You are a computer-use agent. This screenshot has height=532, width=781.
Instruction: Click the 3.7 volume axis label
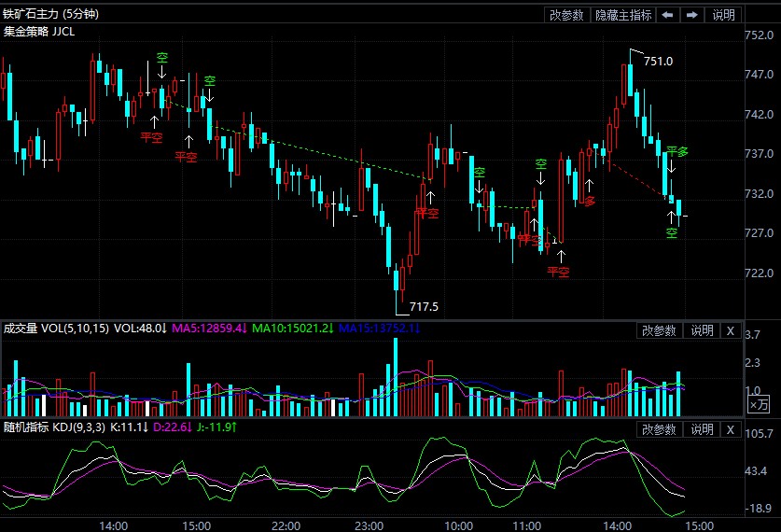(753, 334)
